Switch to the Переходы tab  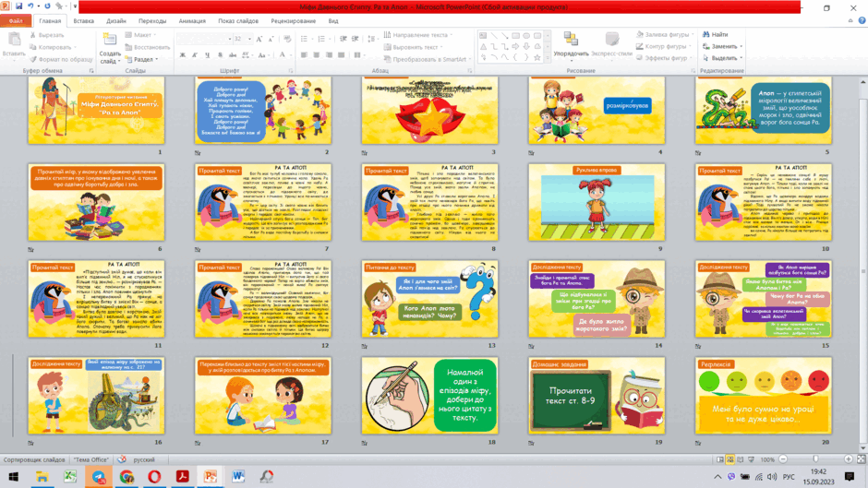tap(152, 20)
